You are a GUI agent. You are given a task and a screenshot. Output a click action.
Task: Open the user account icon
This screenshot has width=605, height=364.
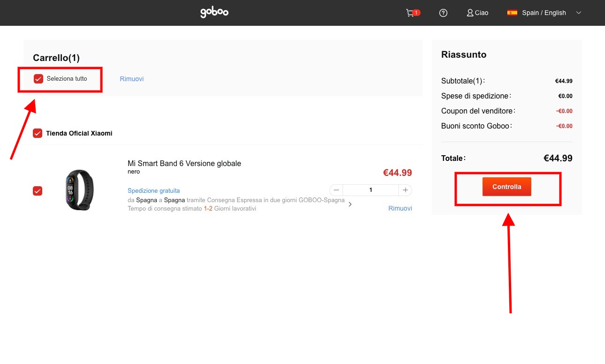coord(470,13)
